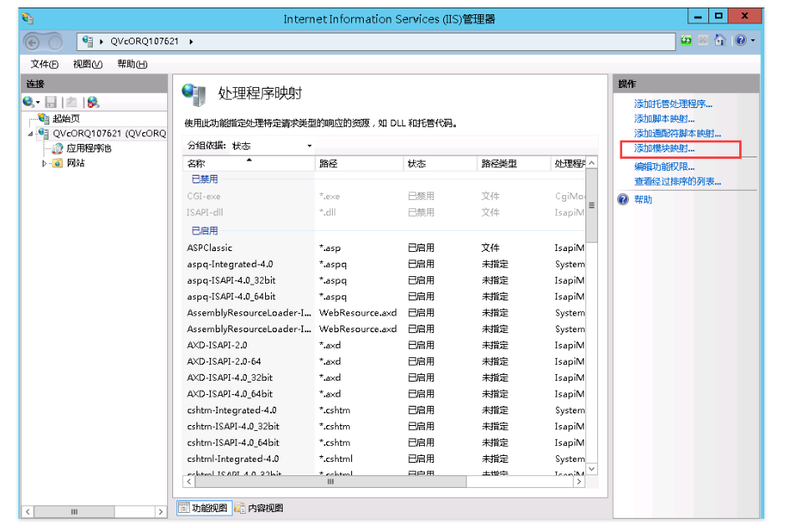Image resolution: width=812 pixels, height=528 pixels.
Task: Select the ASPClassic handler row
Action: (x=384, y=249)
